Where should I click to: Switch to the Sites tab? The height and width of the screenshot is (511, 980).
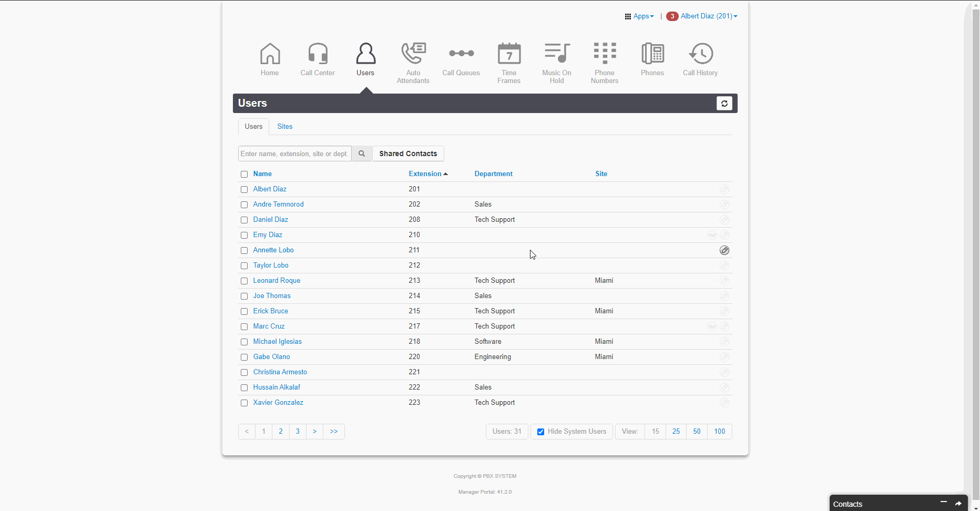tap(285, 126)
